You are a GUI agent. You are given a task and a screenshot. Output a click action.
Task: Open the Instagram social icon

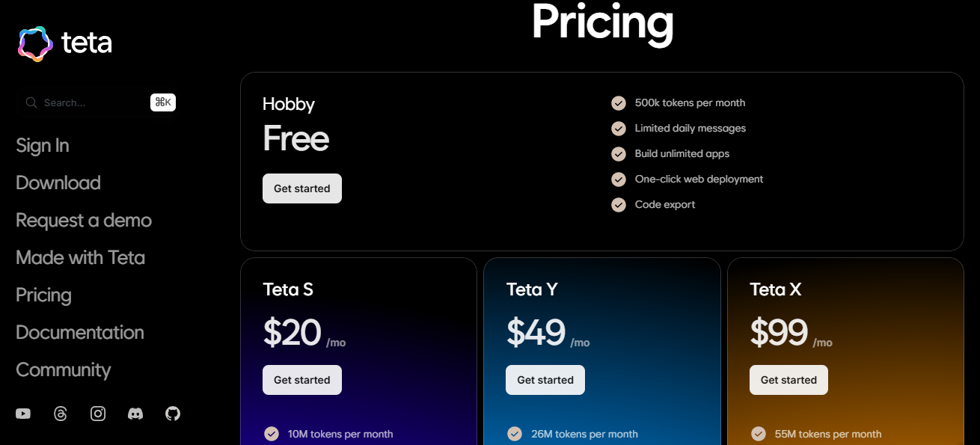(x=98, y=414)
